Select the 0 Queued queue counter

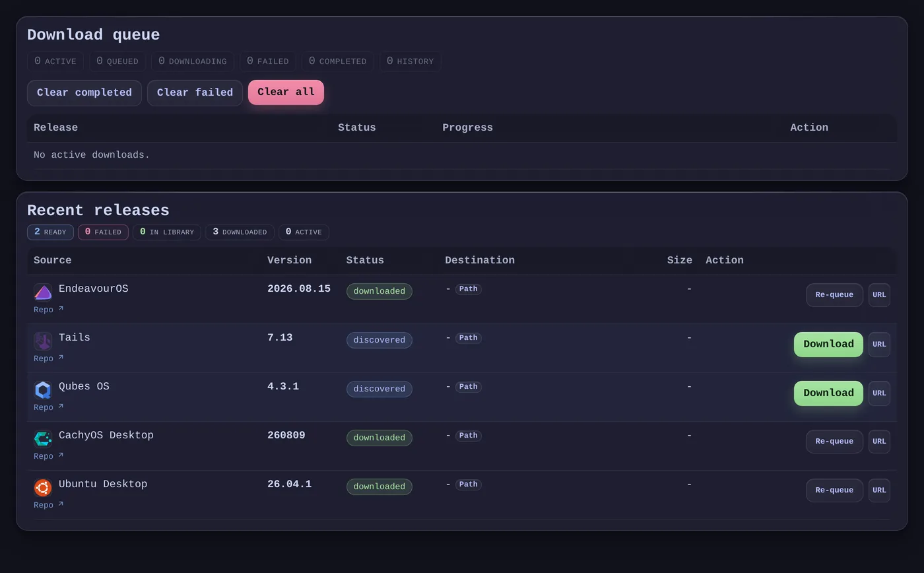[x=117, y=61]
